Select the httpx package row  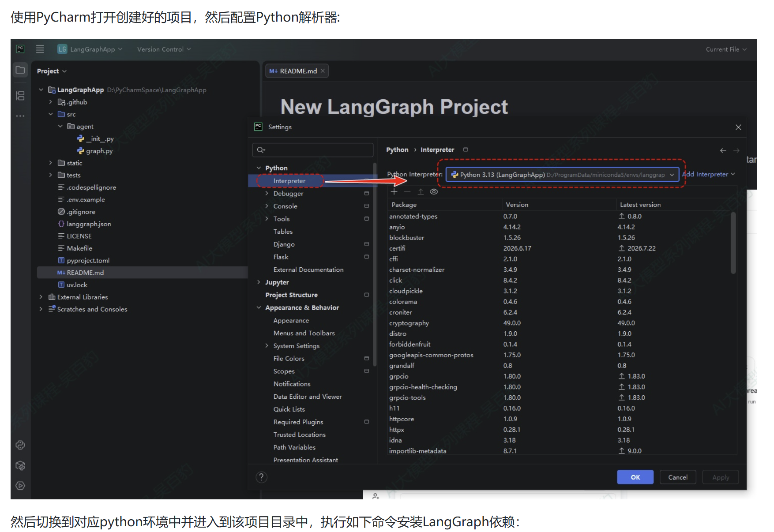(559, 430)
